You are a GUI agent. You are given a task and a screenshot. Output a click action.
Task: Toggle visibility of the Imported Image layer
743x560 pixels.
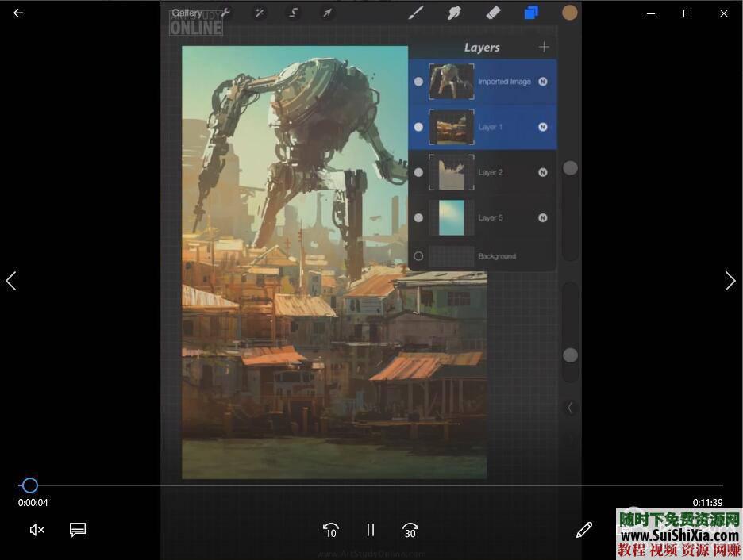tap(418, 81)
